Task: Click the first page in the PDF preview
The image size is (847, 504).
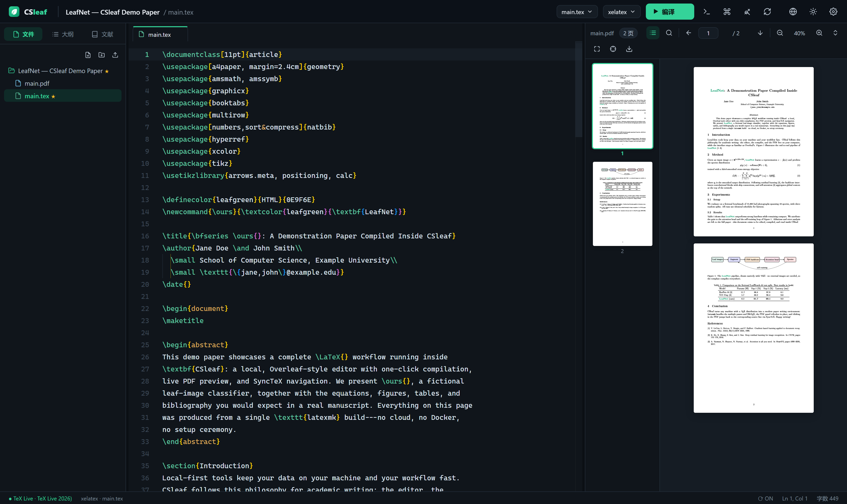Action: (753, 151)
